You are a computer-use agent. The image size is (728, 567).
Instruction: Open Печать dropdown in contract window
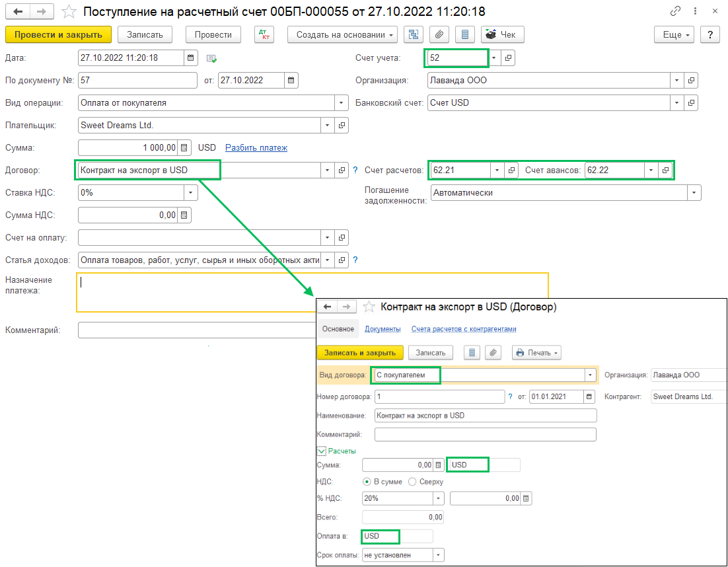[536, 352]
